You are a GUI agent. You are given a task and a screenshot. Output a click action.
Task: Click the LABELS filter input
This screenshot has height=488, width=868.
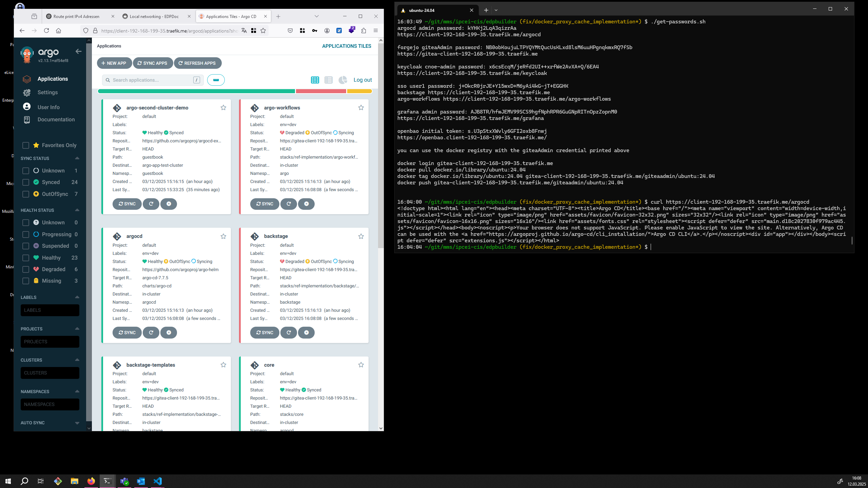pos(50,310)
